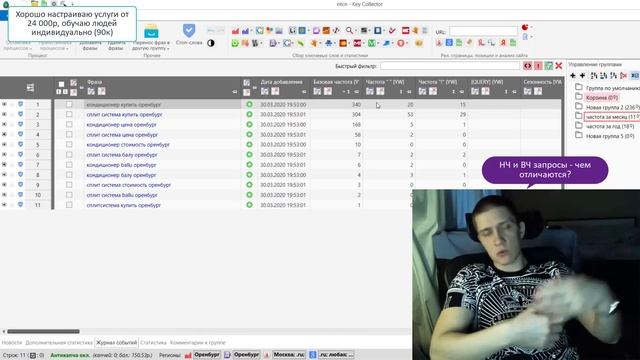Viewport: 640px width, 360px height.
Task: Tick checkbox for row 7 кондиционер ballu
Action: click(69, 164)
